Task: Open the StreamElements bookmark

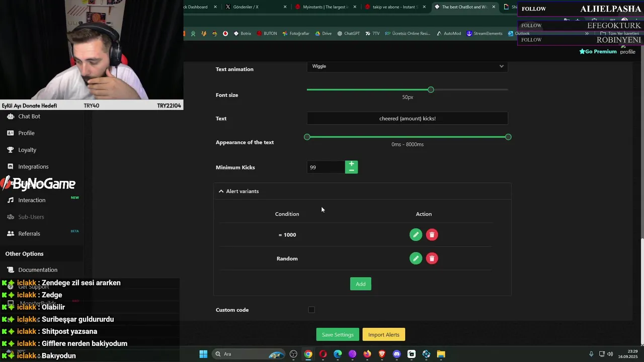Action: (x=485, y=34)
